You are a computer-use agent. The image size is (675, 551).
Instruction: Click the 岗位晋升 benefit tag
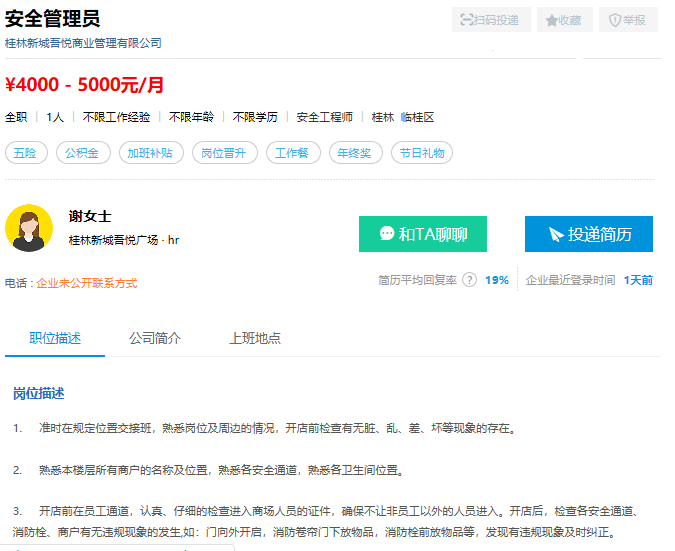[225, 153]
